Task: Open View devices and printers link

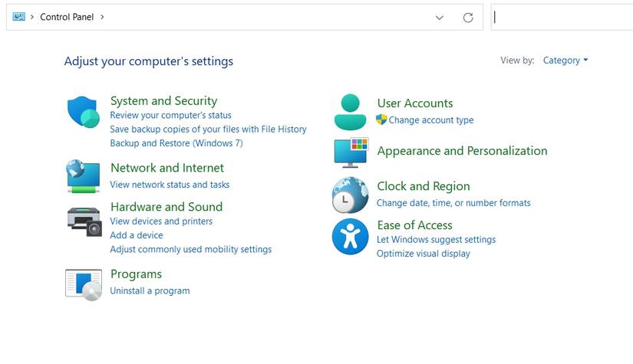Action: coord(161,221)
